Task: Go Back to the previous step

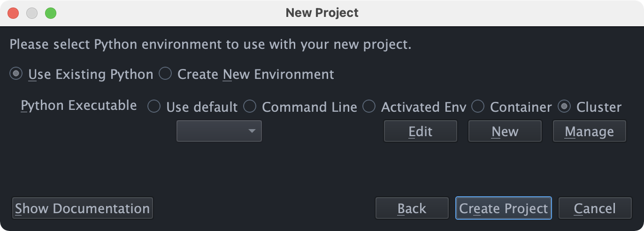Action: [x=412, y=208]
